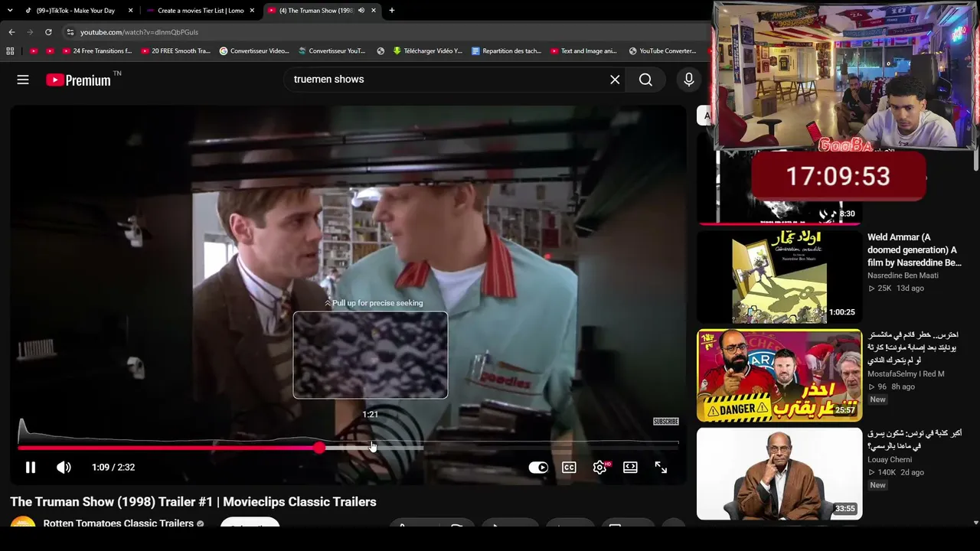The width and height of the screenshot is (980, 551).
Task: Start voice search with the microphone
Action: (689, 80)
